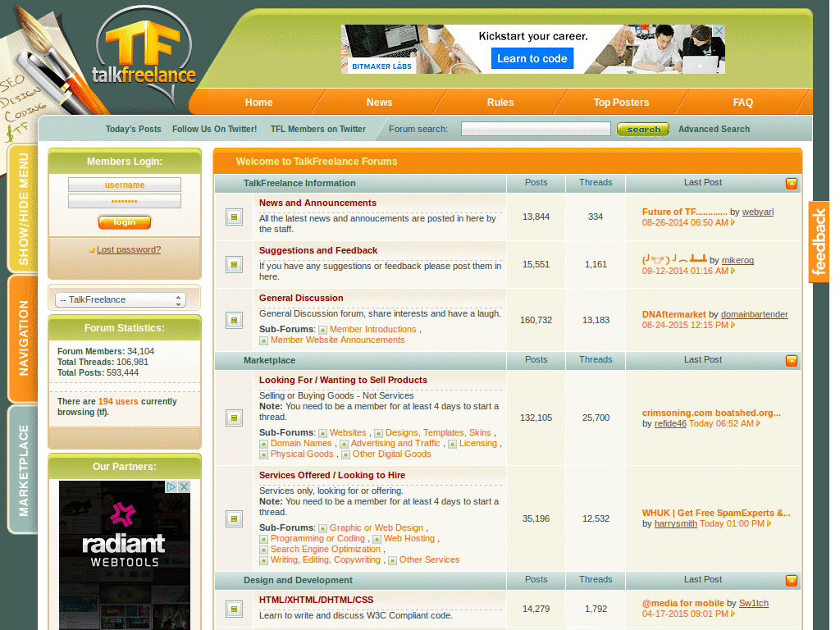Go to last post arrow after 04-17-2015 date
840x630 pixels.
733,614
